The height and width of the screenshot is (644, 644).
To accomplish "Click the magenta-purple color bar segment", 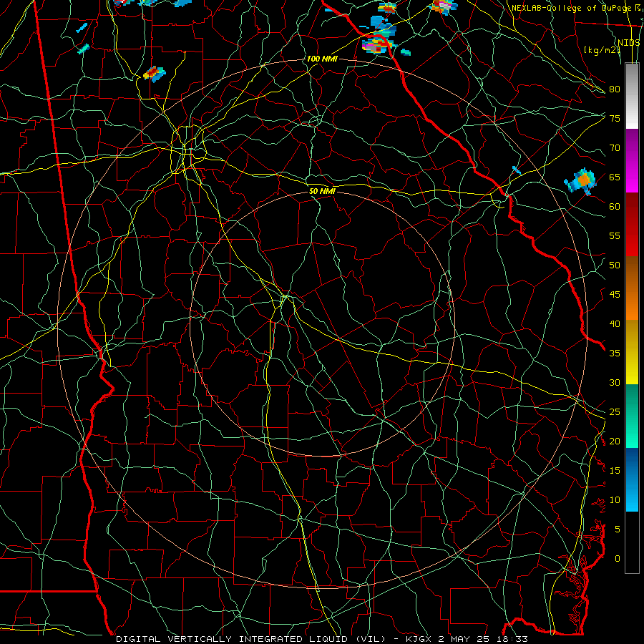I will [632, 160].
